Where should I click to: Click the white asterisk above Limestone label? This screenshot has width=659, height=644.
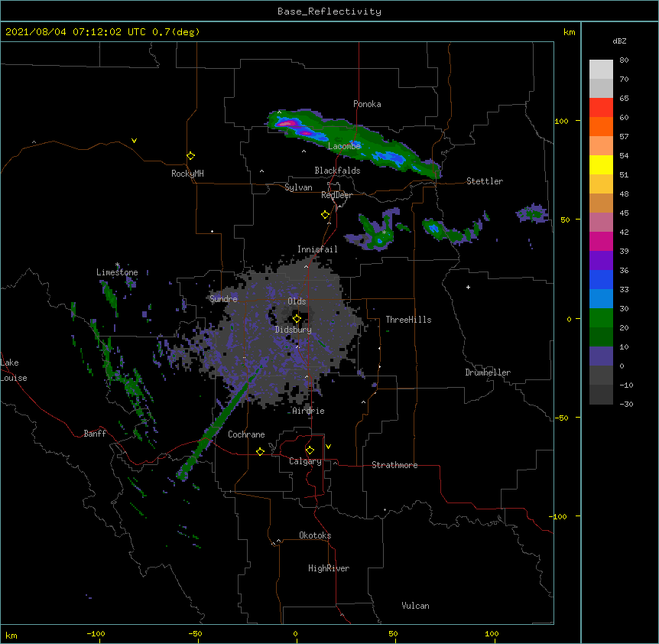click(x=117, y=265)
